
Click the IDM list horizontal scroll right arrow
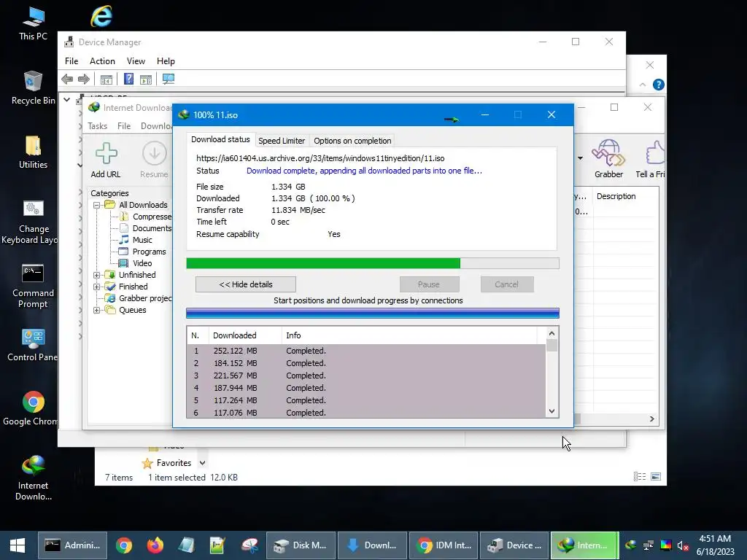651,419
